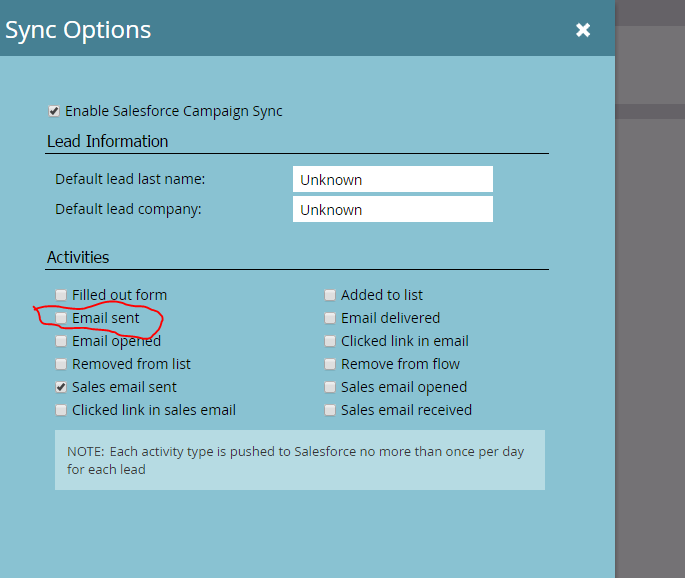Viewport: 685px width, 578px height.
Task: Check the Sales email opened checkbox
Action: [330, 387]
